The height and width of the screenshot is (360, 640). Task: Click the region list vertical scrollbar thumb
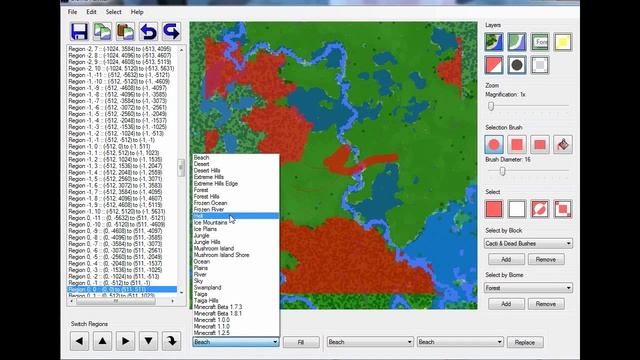click(x=181, y=168)
